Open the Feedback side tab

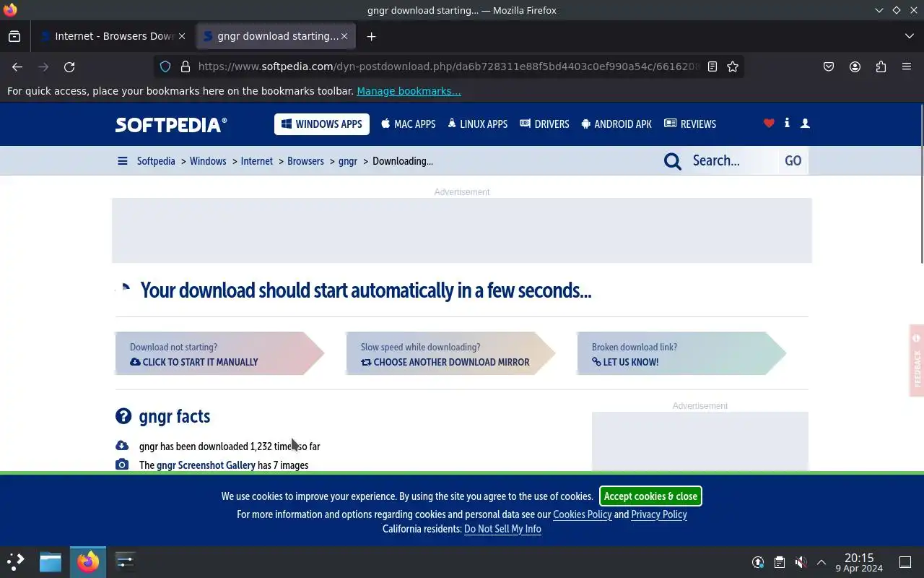(x=917, y=361)
